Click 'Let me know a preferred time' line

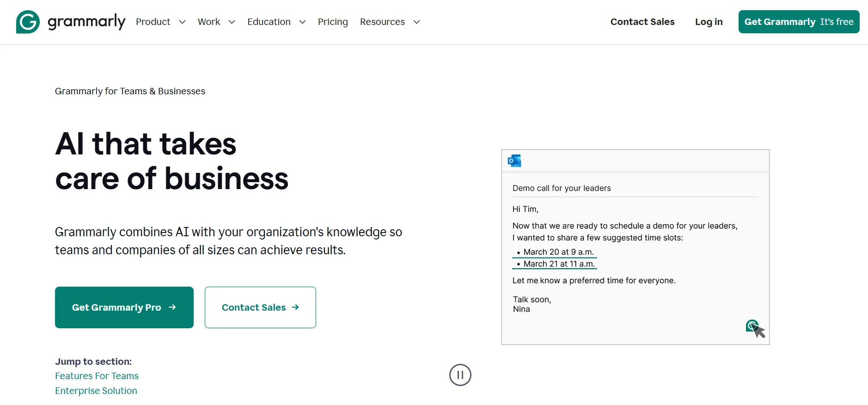(x=594, y=281)
